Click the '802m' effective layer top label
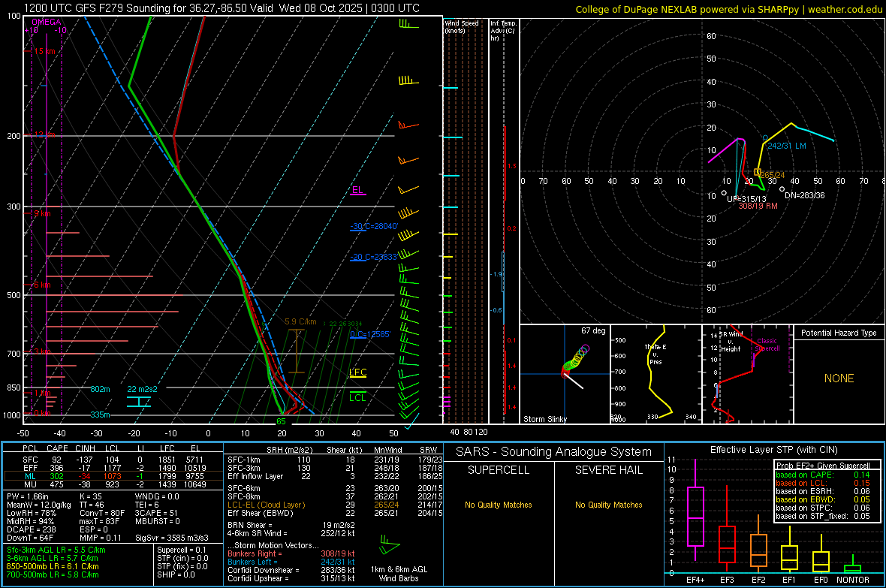Screen dimensions: 886x588 pos(100,389)
